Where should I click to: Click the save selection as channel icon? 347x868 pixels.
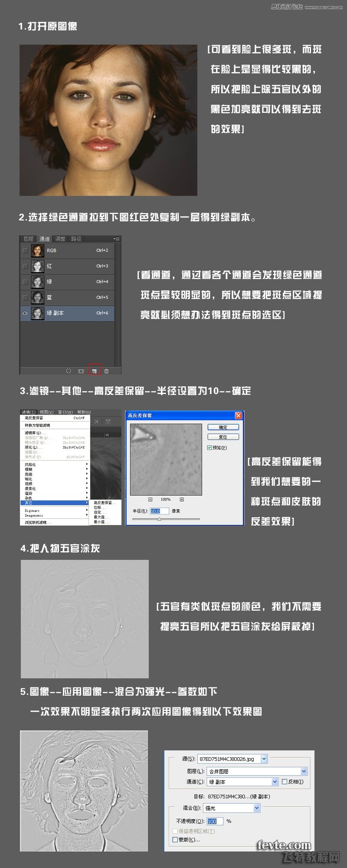point(81,371)
